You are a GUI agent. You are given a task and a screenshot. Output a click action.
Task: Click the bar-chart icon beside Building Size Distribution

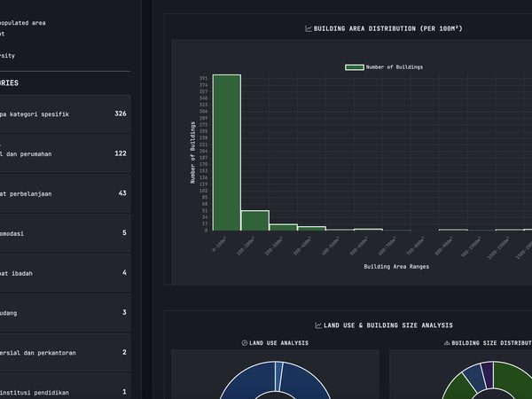tap(447, 343)
